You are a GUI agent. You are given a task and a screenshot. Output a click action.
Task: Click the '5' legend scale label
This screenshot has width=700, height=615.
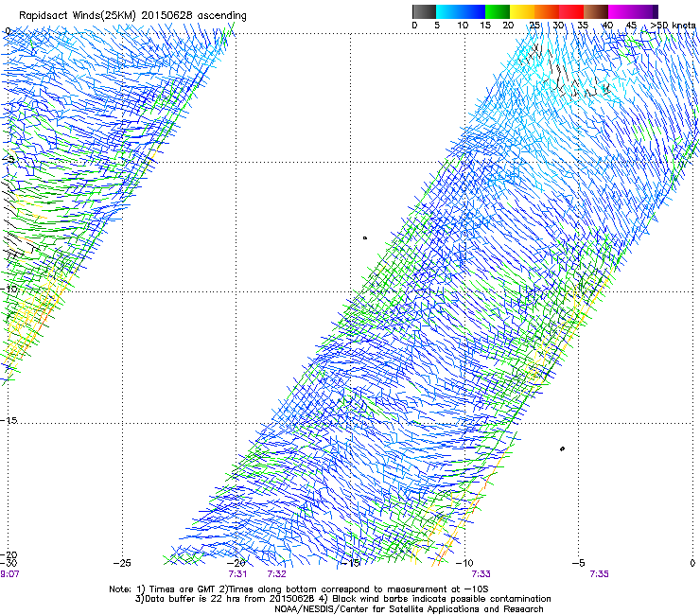tap(437, 26)
